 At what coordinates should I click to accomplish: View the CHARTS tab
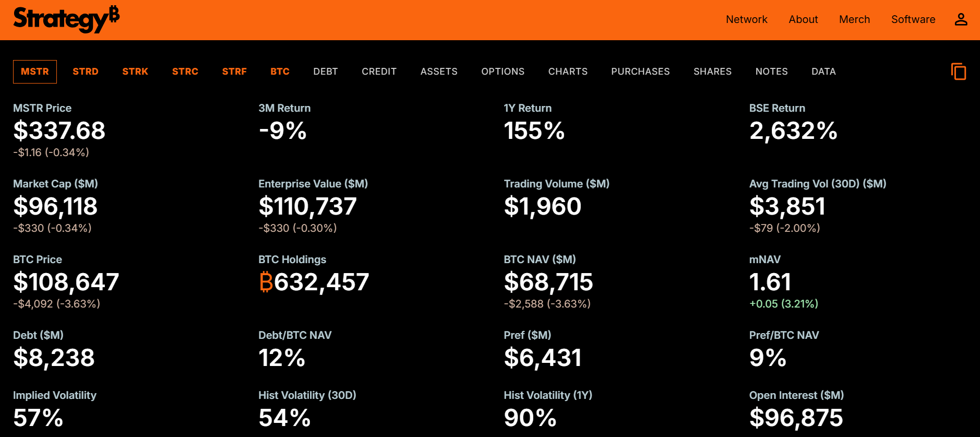pos(568,72)
